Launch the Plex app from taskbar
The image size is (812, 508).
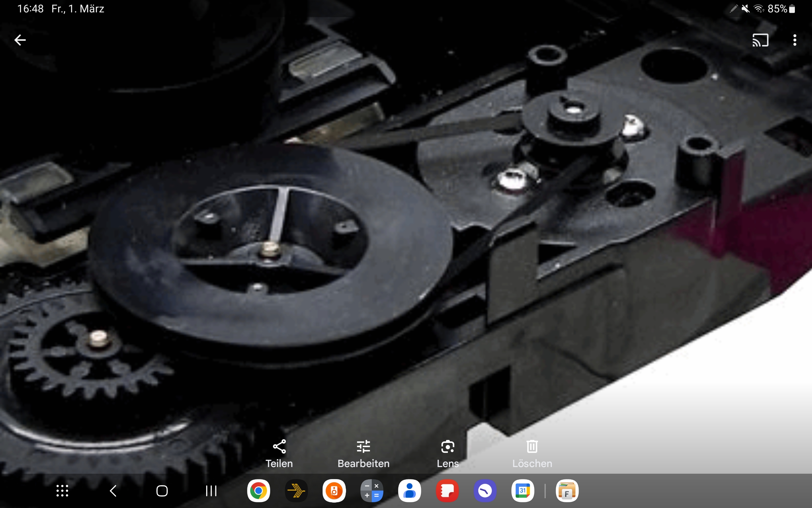pos(296,491)
